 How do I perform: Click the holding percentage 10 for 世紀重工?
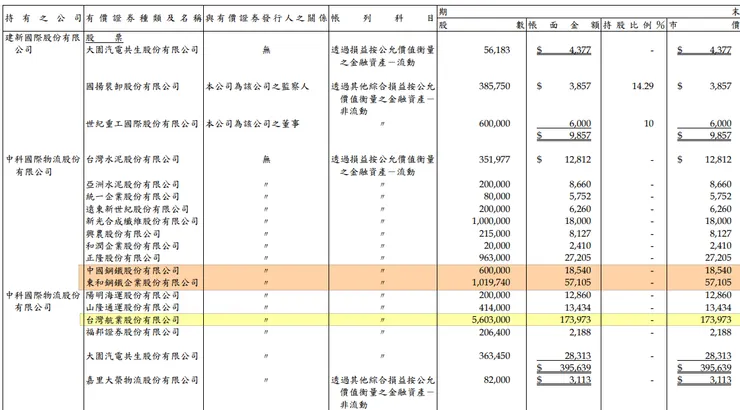(648, 124)
